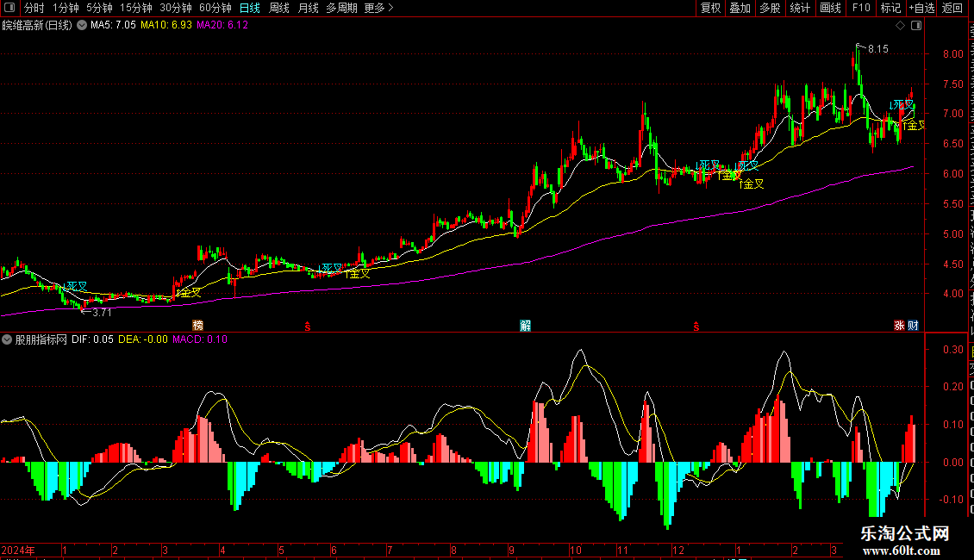Switch to 周线 weekly chart

click(x=279, y=8)
